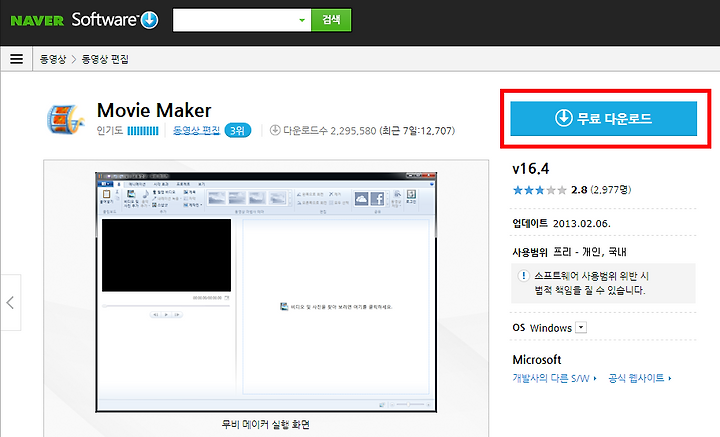Viewport: 720px width, 437px height.
Task: Click the play button in screenshot
Action: 166,315
